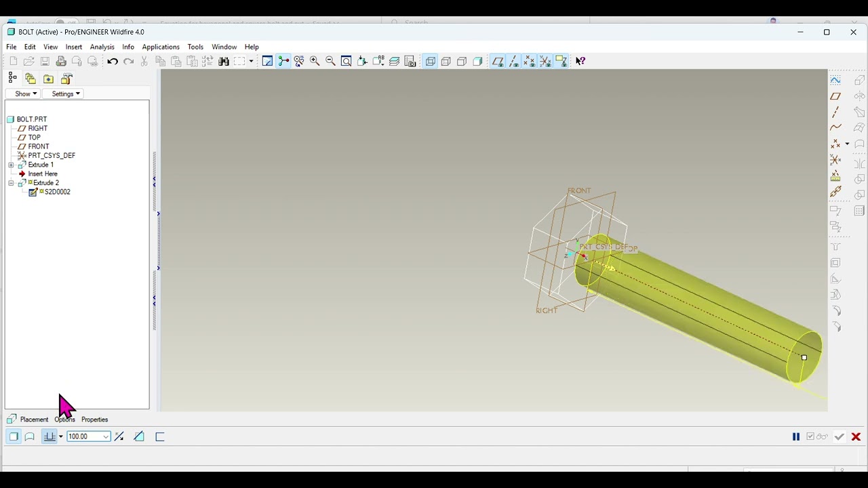Select the S2D0002 sketch item
868x488 pixels.
coord(57,192)
